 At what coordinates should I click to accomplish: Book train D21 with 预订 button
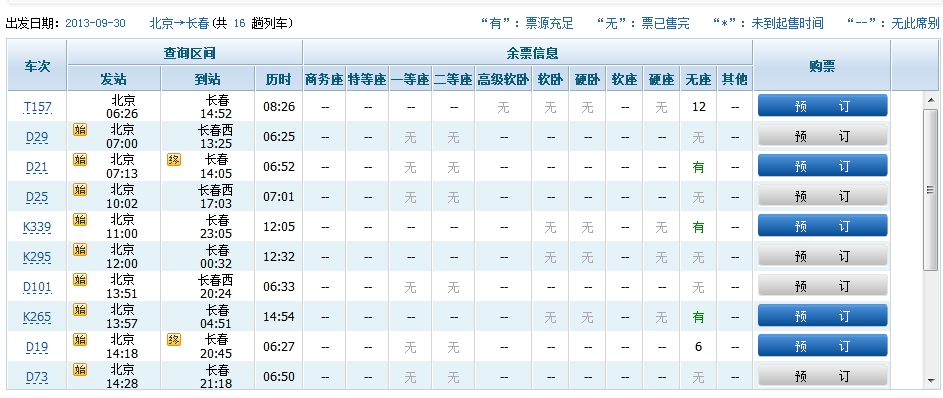[x=822, y=166]
